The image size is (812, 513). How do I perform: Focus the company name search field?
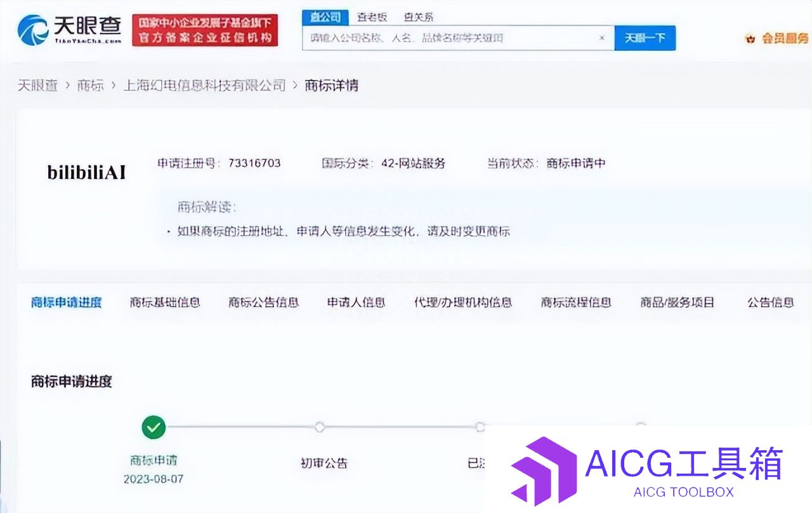coord(458,37)
